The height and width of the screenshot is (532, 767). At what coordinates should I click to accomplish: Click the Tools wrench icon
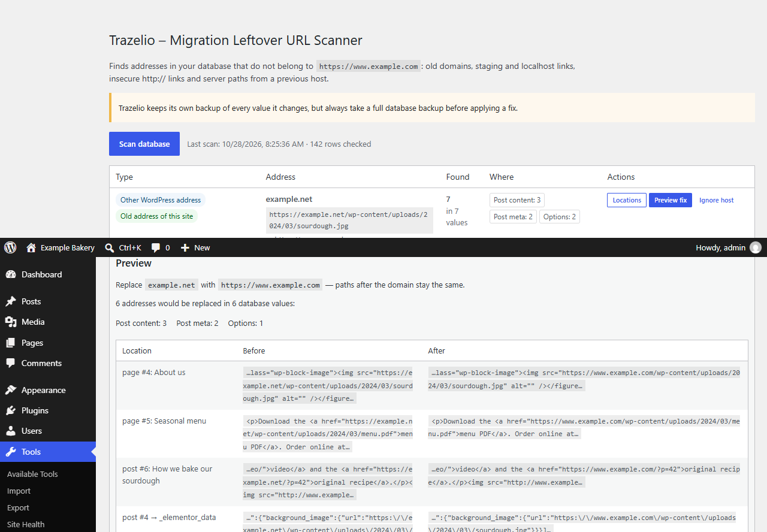pyautogui.click(x=11, y=452)
